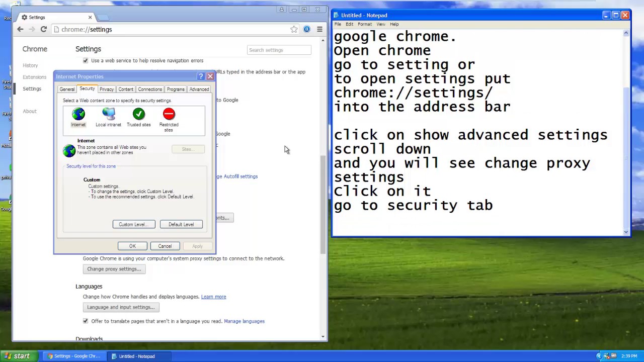Screen dimensions: 644x362
Task: Click Default Level button
Action: tap(181, 224)
